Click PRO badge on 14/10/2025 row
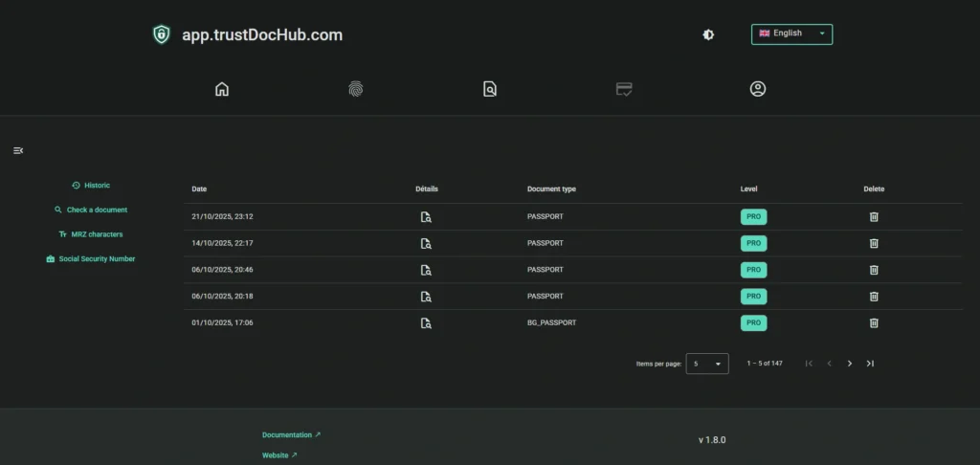 [754, 243]
